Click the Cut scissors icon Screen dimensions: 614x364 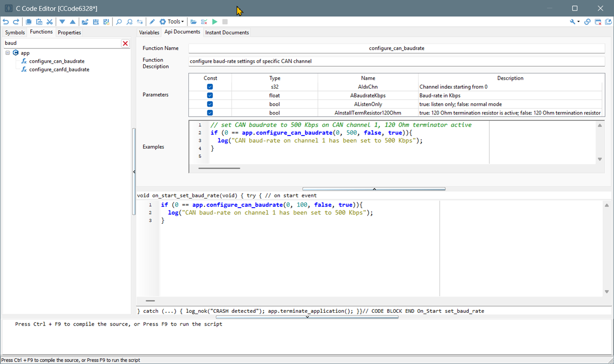(x=49, y=22)
